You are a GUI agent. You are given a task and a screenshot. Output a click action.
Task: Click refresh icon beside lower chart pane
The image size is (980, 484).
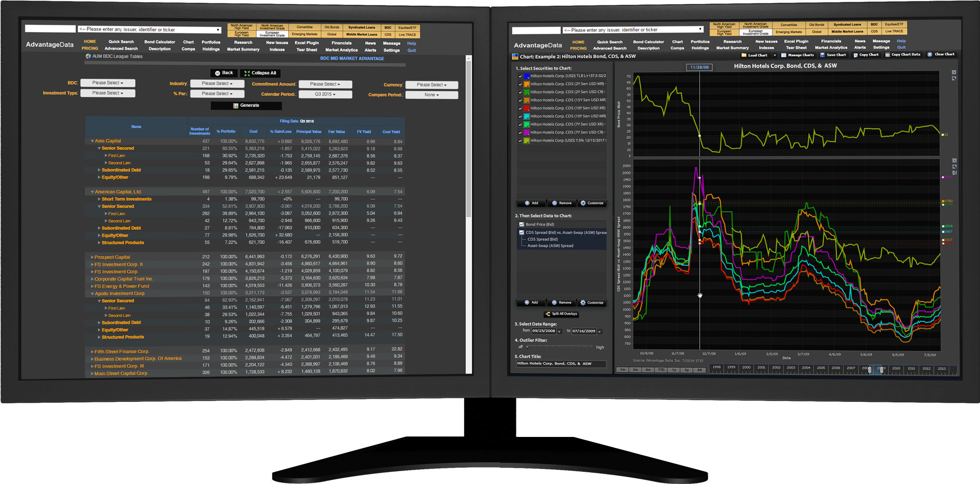tap(954, 173)
